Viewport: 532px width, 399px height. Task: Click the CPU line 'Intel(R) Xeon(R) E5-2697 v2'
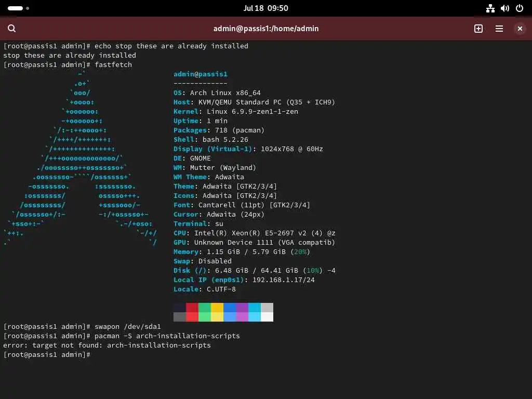[x=250, y=233]
